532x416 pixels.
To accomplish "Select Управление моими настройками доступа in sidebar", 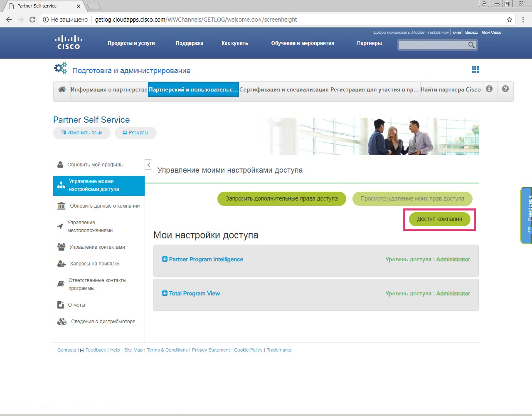I will pyautogui.click(x=99, y=186).
